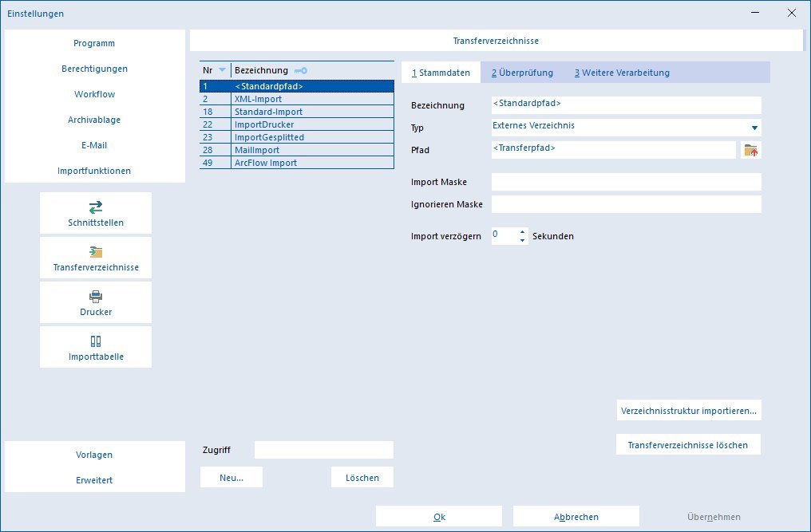Expand the Typ dropdown

(754, 128)
